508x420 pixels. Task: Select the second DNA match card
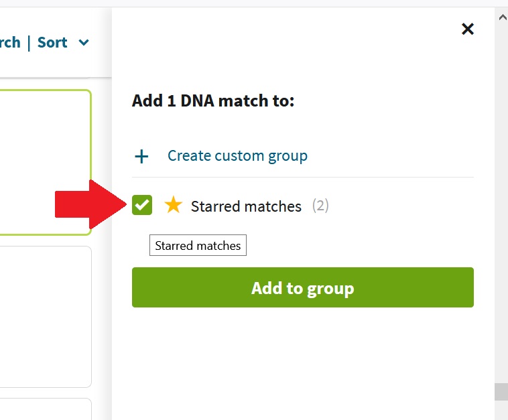click(x=46, y=317)
